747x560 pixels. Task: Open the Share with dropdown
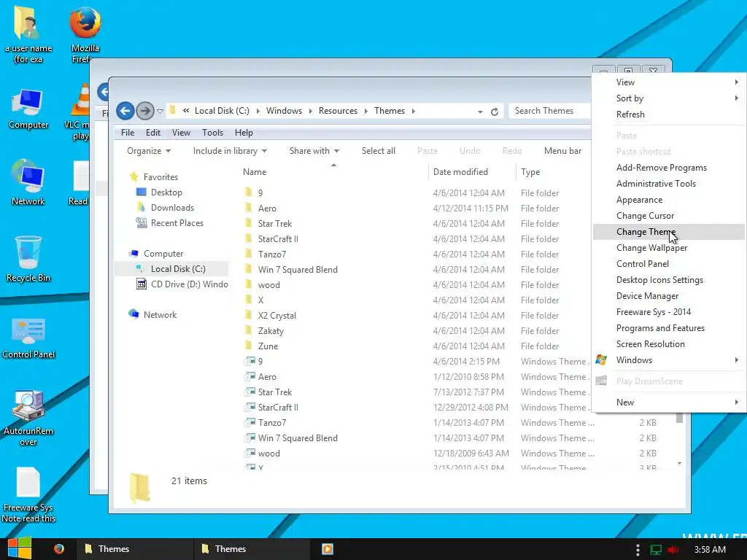point(314,151)
